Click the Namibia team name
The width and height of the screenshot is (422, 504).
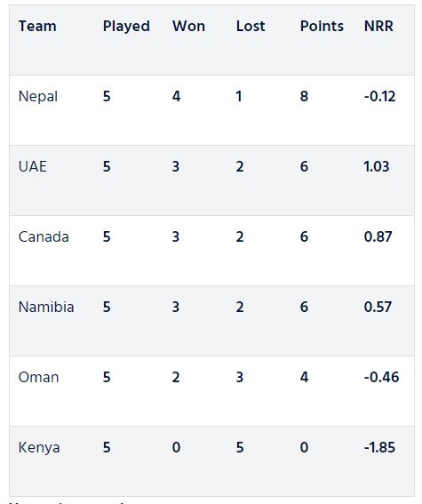coord(46,307)
